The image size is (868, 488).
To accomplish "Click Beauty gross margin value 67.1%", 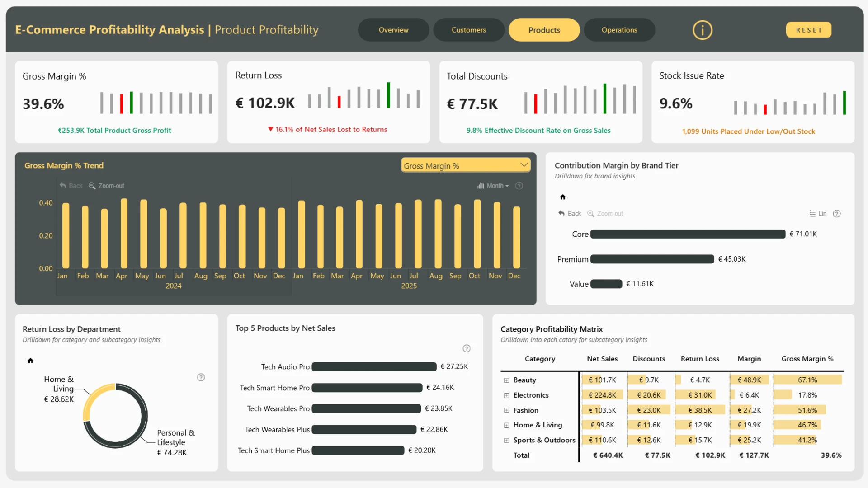I will coord(807,380).
